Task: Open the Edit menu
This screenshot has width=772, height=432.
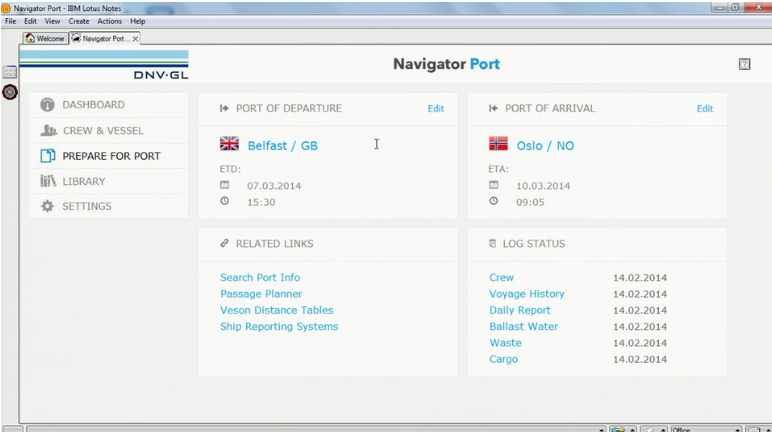Action: (31, 21)
